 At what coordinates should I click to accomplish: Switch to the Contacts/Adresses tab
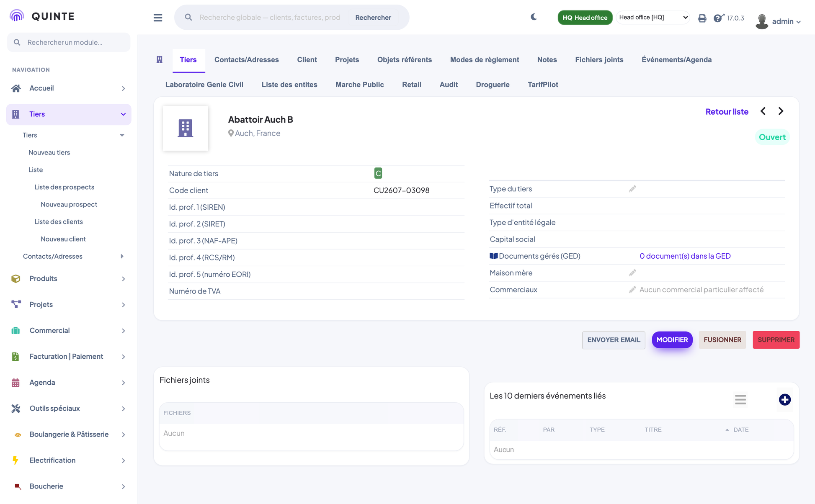247,59
